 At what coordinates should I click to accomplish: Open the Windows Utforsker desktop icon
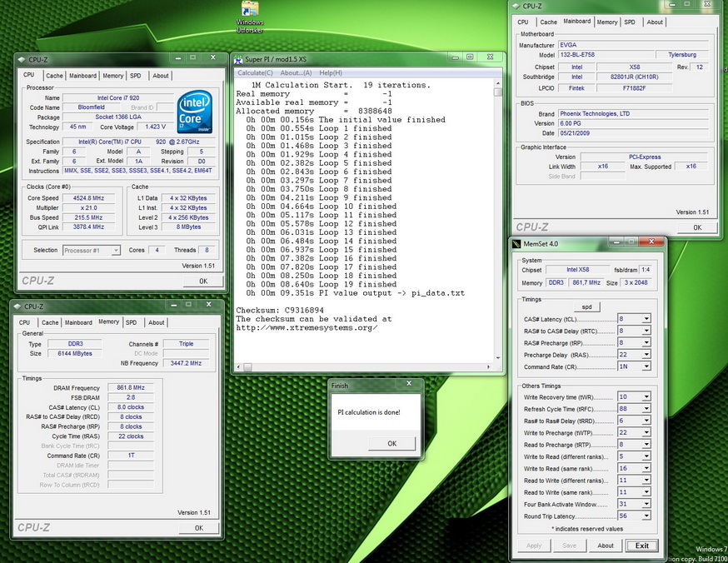250,17
